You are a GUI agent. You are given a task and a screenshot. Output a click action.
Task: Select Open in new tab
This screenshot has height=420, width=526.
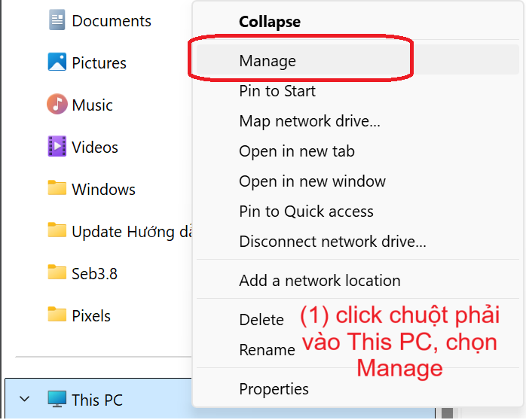click(297, 151)
